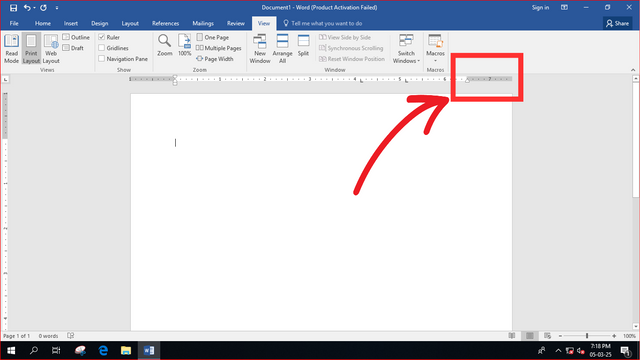Switch to the Insert tab
The height and width of the screenshot is (360, 640).
71,23
